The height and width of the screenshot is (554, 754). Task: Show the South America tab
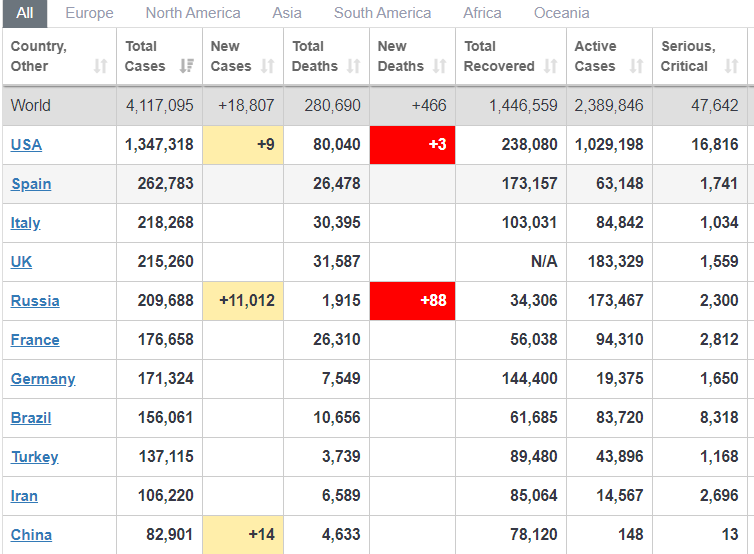(x=382, y=13)
